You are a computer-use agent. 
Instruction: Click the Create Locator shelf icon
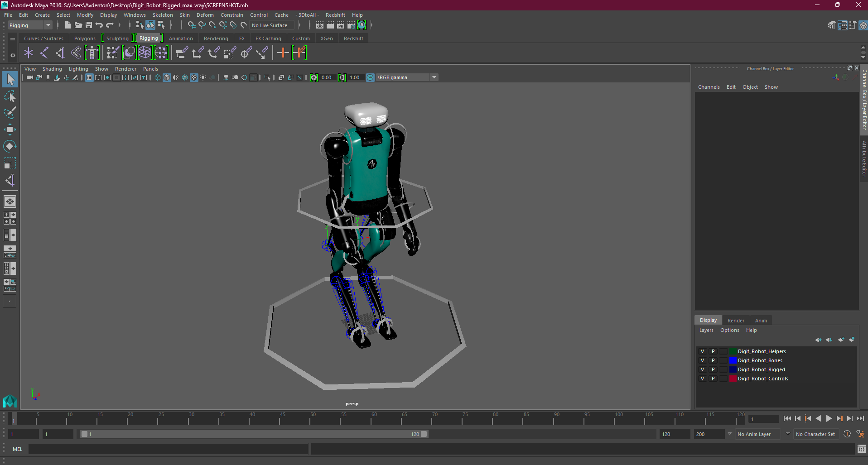tap(29, 53)
